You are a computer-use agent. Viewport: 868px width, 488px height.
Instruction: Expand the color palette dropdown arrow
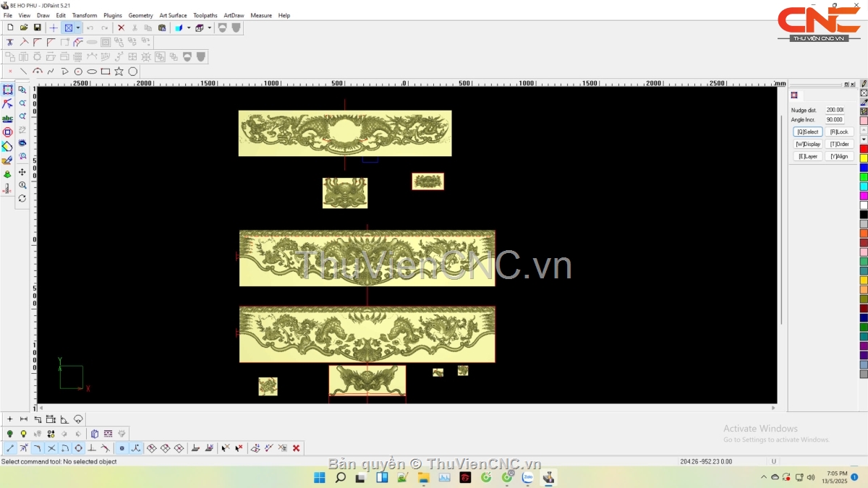[x=864, y=140]
